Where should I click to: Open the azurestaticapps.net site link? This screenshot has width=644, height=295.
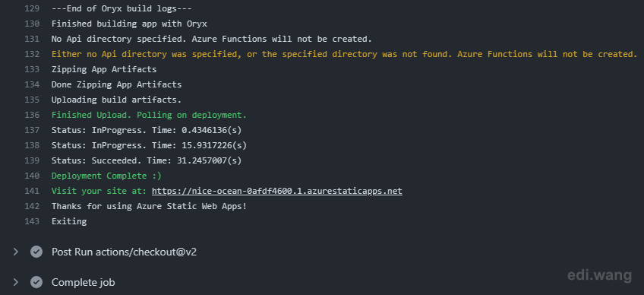[277, 191]
